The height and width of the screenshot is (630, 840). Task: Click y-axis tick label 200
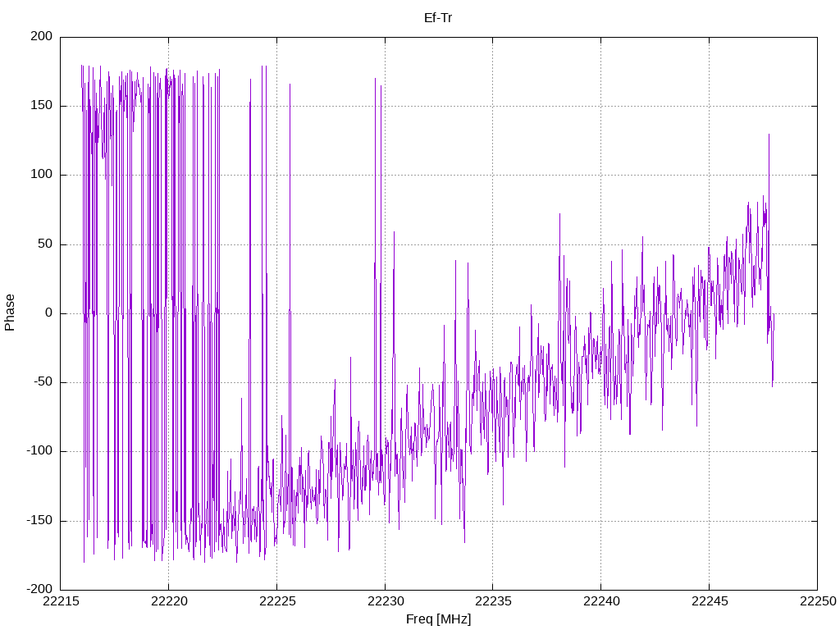pyautogui.click(x=42, y=36)
